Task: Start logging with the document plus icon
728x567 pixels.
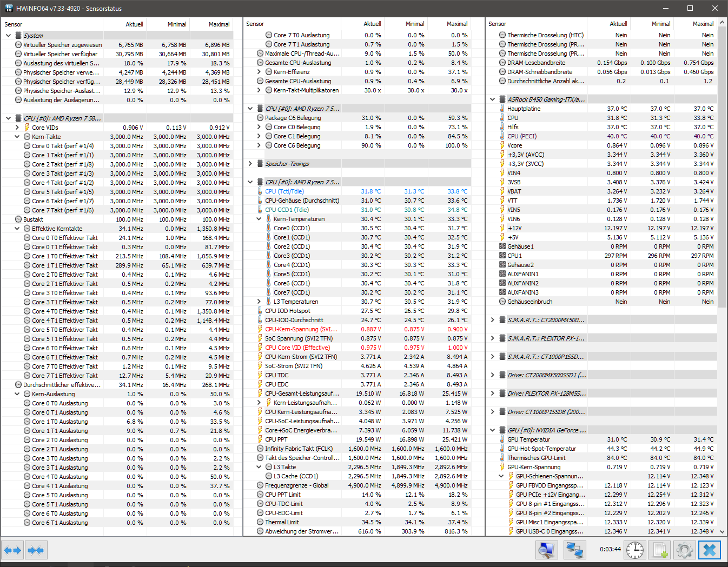Action: pyautogui.click(x=660, y=550)
